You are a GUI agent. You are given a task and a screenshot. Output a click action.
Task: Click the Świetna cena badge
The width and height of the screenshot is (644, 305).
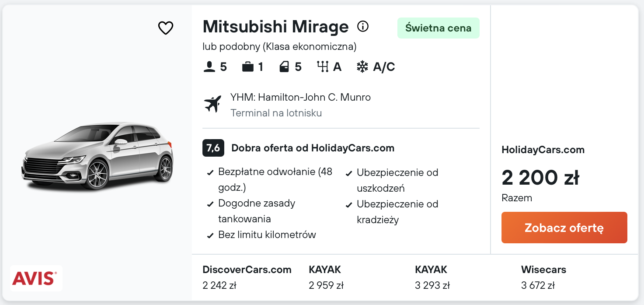pyautogui.click(x=438, y=28)
